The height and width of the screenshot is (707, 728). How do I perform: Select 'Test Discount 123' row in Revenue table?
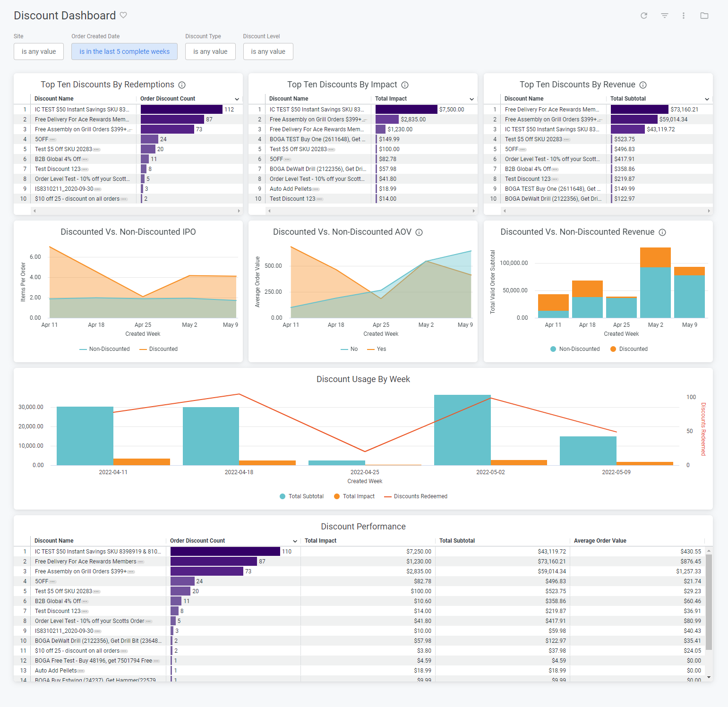[598, 179]
